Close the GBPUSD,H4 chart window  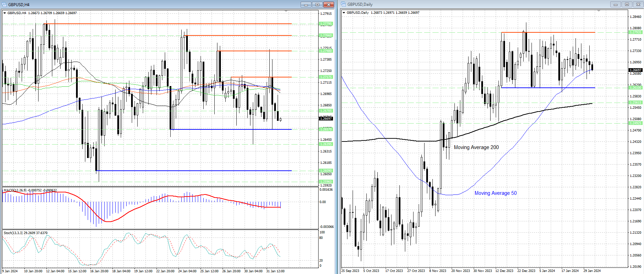[329, 4]
